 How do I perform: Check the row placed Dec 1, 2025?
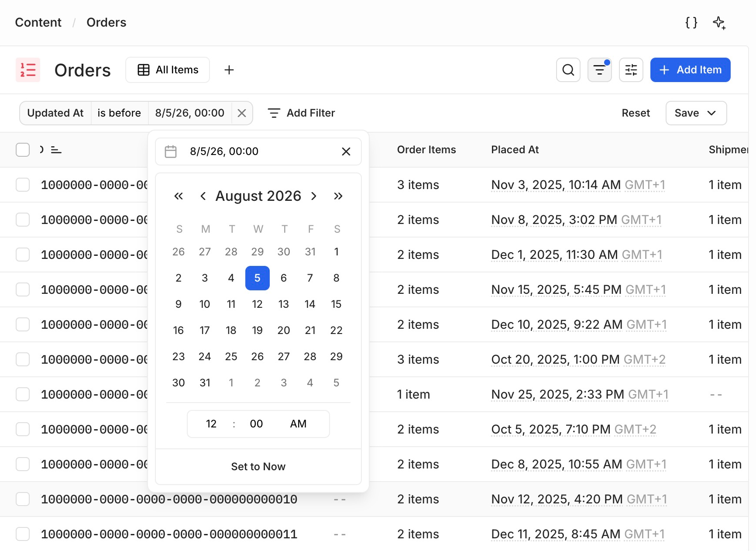tap(23, 255)
